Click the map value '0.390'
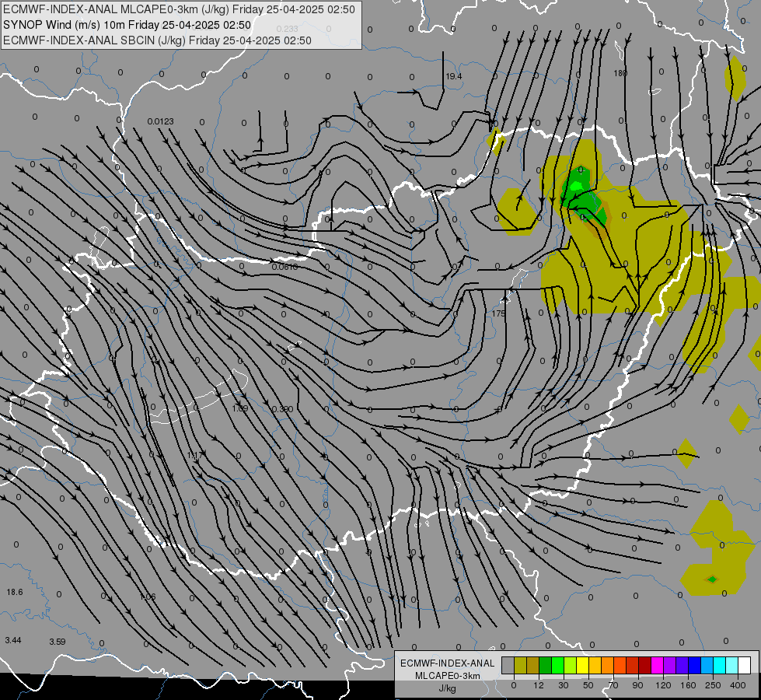The width and height of the screenshot is (761, 700). (x=282, y=410)
